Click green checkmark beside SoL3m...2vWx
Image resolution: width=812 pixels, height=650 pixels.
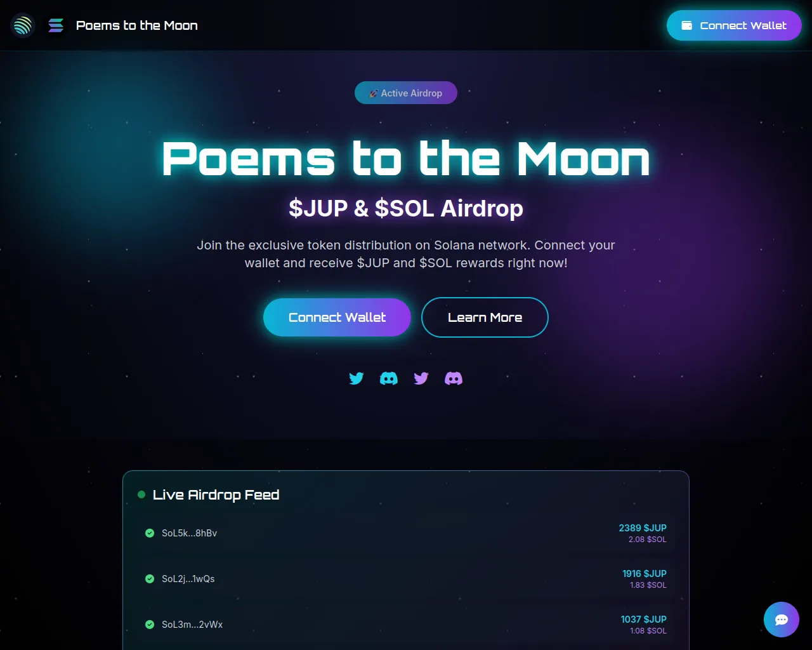150,625
